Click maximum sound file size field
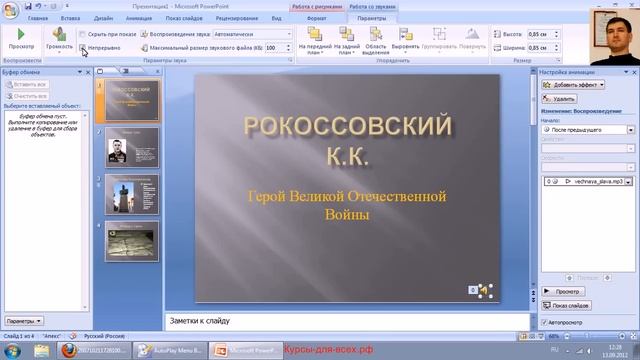 coord(275,48)
